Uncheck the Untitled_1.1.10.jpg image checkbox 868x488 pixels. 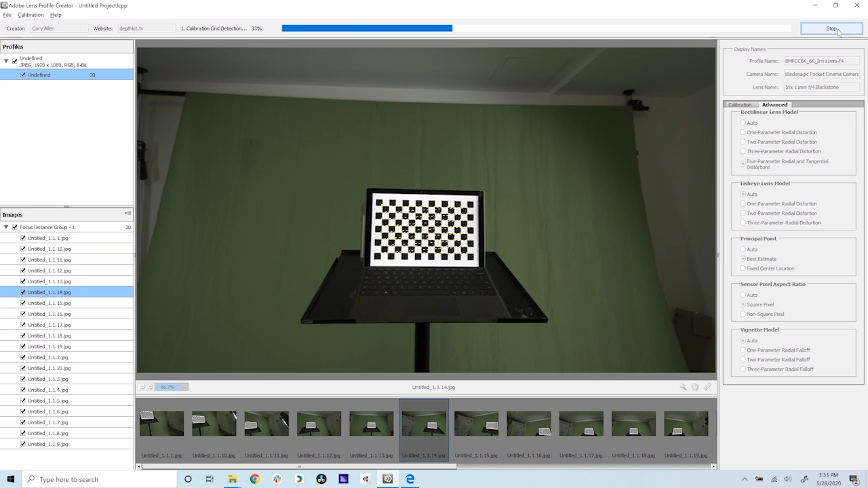coord(22,249)
